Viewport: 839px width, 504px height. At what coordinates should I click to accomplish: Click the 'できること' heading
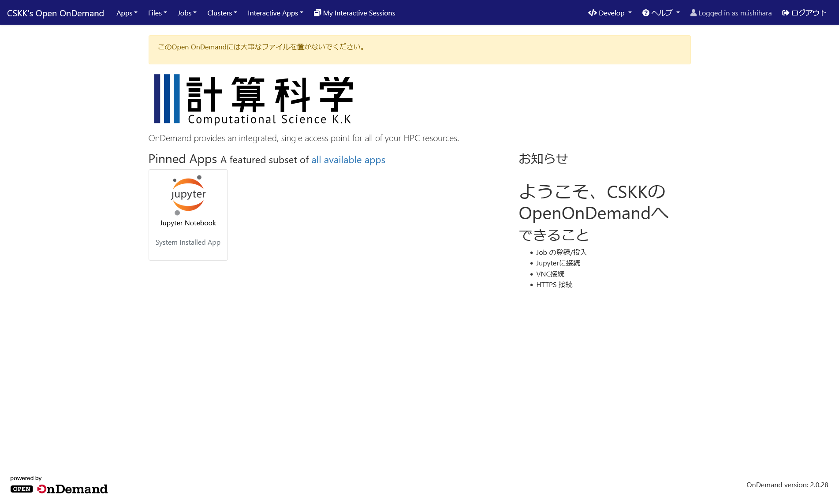[554, 235]
